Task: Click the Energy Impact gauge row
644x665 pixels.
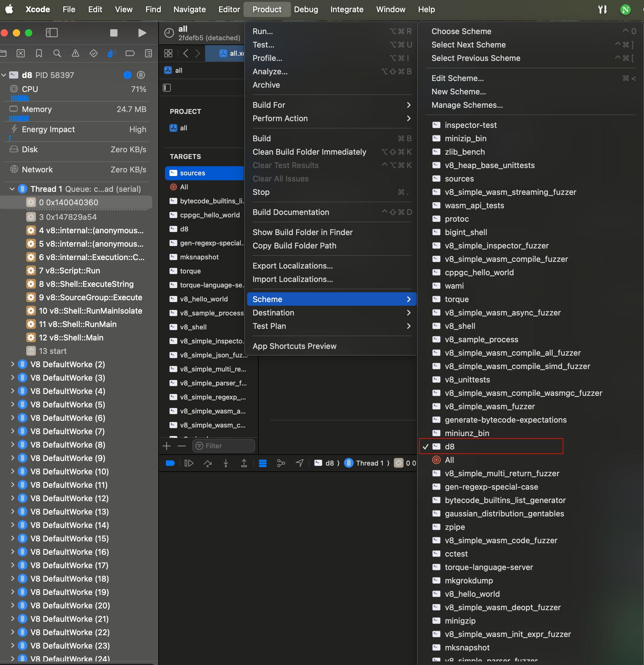Action: coord(76,132)
